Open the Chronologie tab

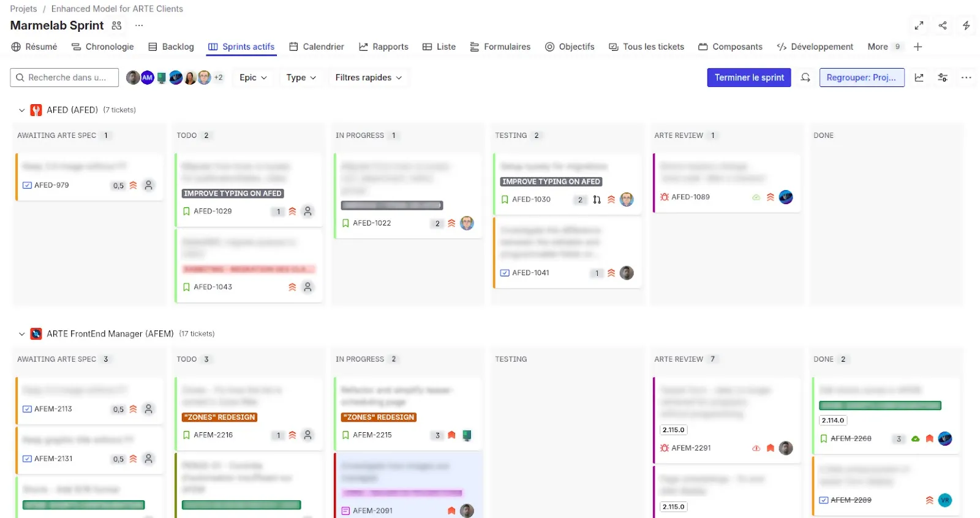(102, 47)
